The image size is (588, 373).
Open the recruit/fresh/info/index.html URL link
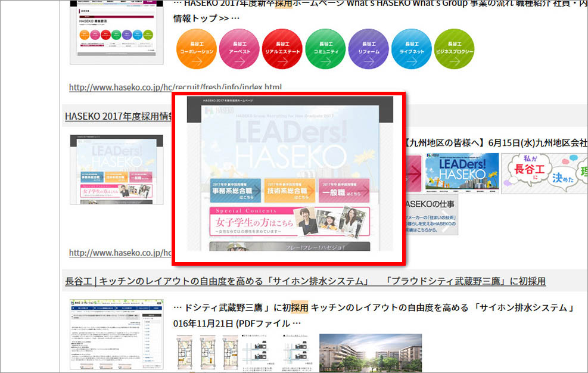click(x=175, y=87)
